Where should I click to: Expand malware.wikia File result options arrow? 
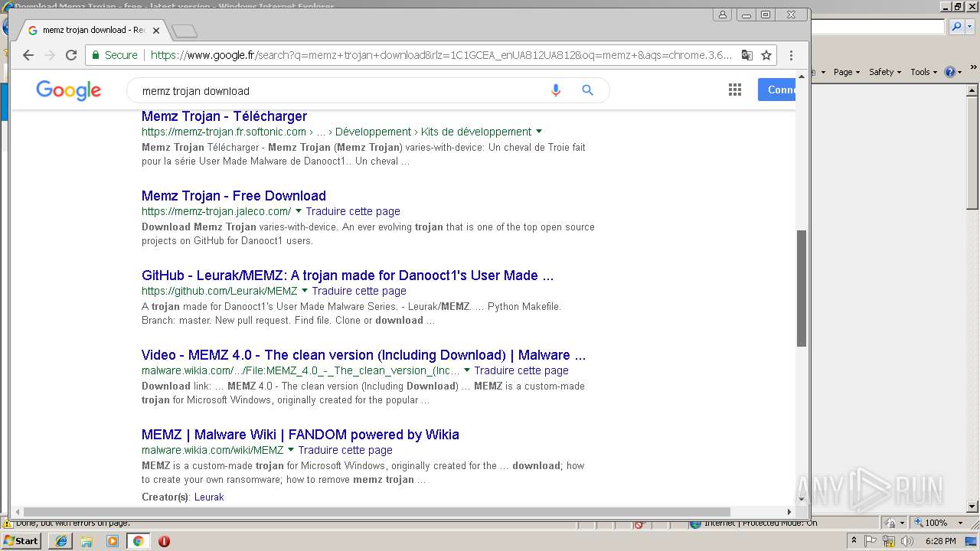coord(467,370)
